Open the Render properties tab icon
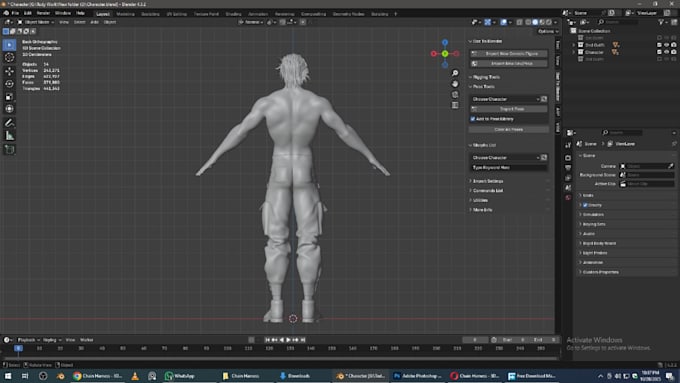 pos(568,157)
